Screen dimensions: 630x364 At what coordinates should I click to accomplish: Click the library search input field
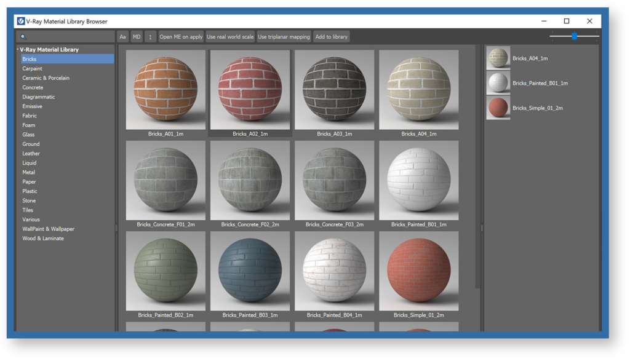tap(65, 36)
